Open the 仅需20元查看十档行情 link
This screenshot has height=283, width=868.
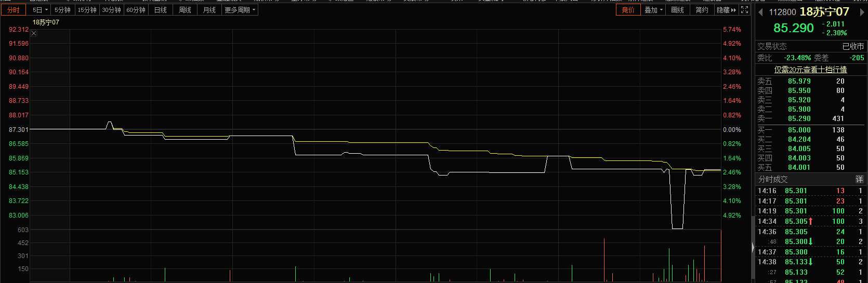point(810,70)
